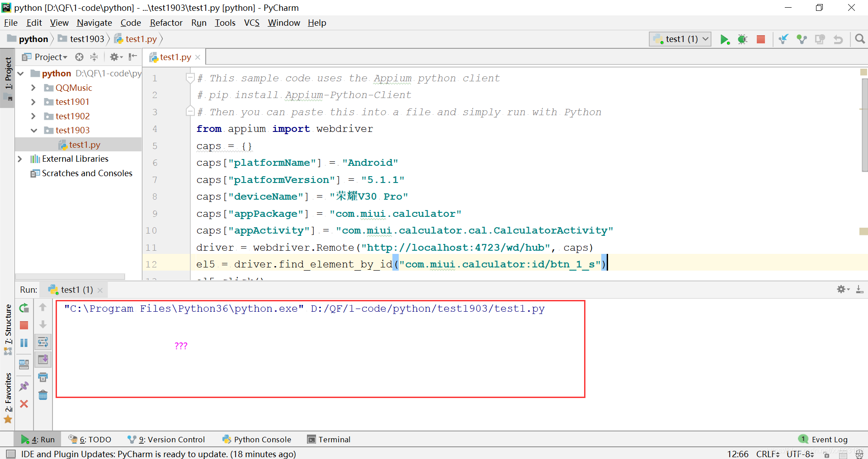
Task: Open Search Everywhere magnifier icon
Action: click(x=860, y=39)
